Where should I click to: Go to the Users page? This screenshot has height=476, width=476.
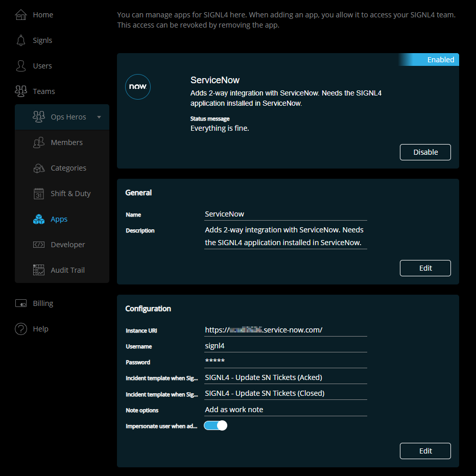pyautogui.click(x=42, y=65)
